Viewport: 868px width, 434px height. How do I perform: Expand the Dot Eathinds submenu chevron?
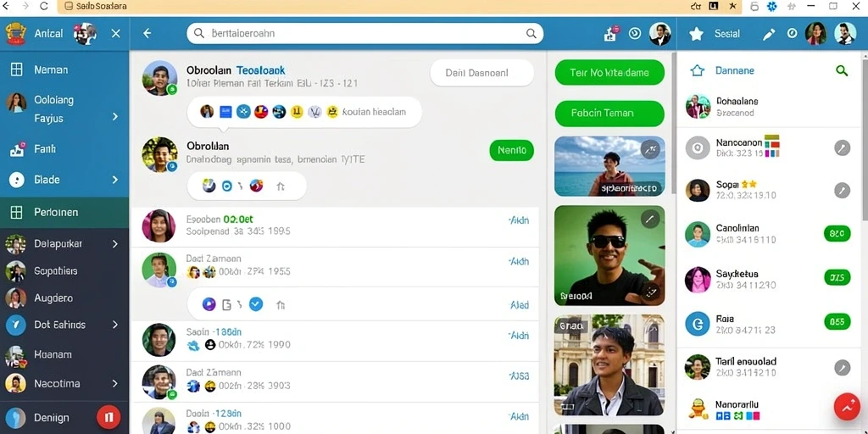pos(115,325)
